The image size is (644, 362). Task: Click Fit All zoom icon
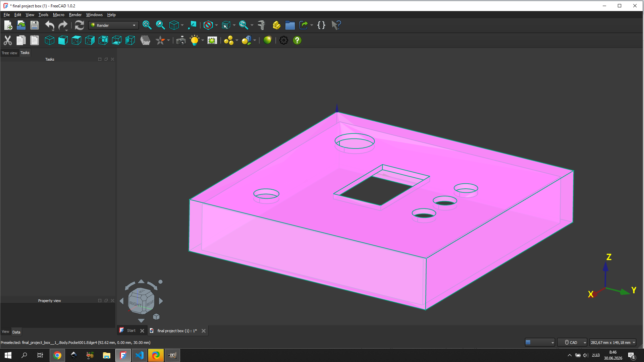coord(147,25)
